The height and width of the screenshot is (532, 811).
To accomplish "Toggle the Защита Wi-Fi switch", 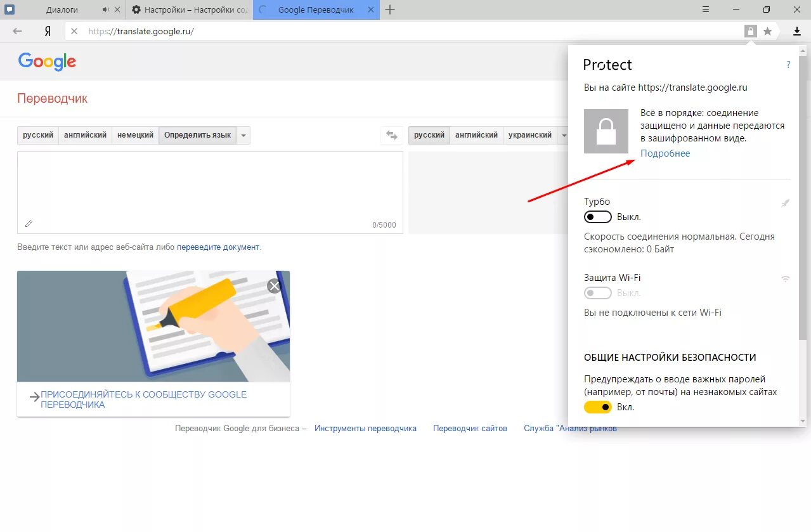I will (x=598, y=293).
